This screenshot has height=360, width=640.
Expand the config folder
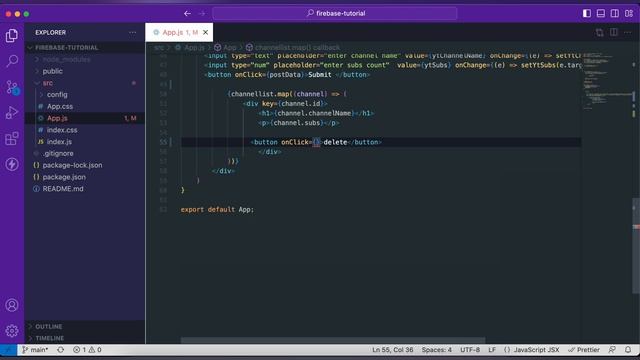tap(85, 94)
